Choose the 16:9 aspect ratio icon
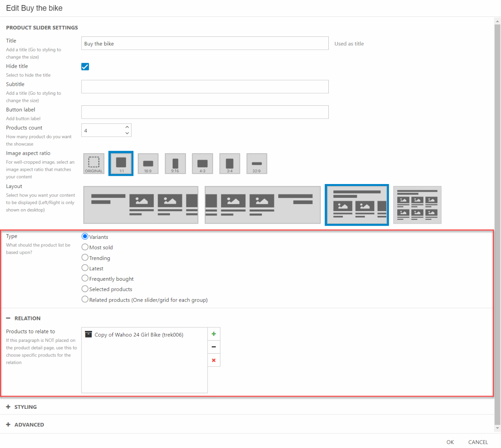501x448 pixels. (x=148, y=163)
